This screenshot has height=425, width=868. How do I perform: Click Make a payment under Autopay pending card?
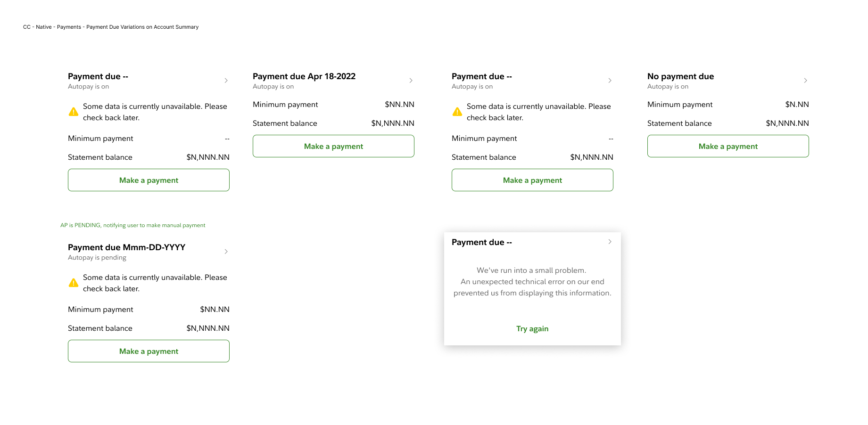[x=149, y=351]
